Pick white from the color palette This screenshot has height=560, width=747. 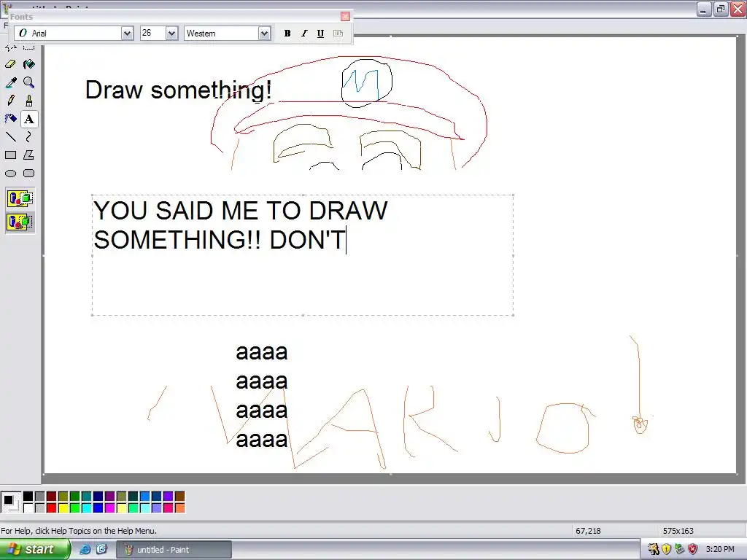(x=28, y=507)
